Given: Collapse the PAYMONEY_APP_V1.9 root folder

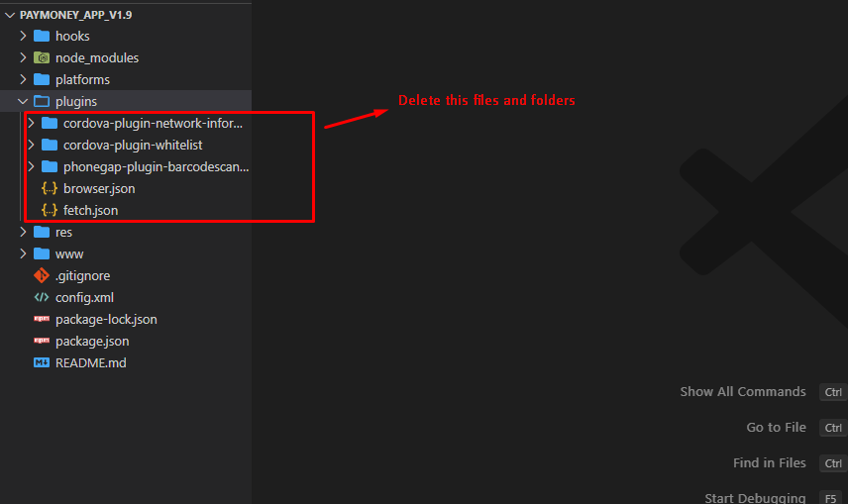Looking at the screenshot, I should click(x=11, y=15).
